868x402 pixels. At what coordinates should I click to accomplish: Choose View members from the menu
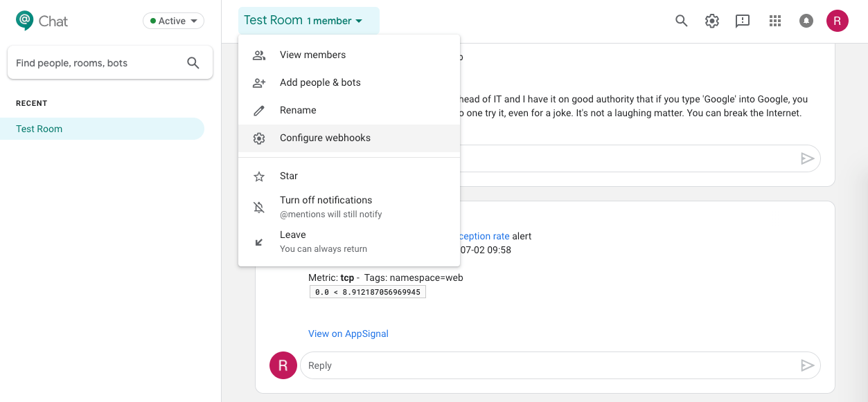click(349, 55)
